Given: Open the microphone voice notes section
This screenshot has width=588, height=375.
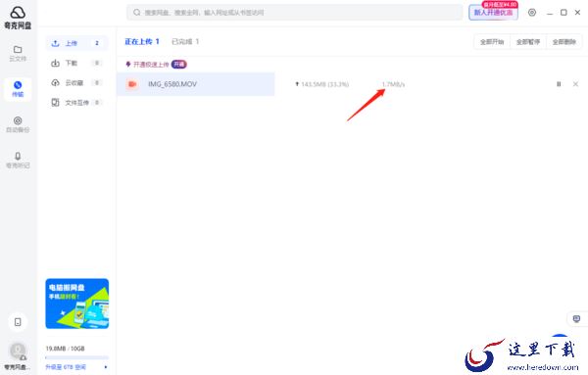Looking at the screenshot, I should coord(18,161).
